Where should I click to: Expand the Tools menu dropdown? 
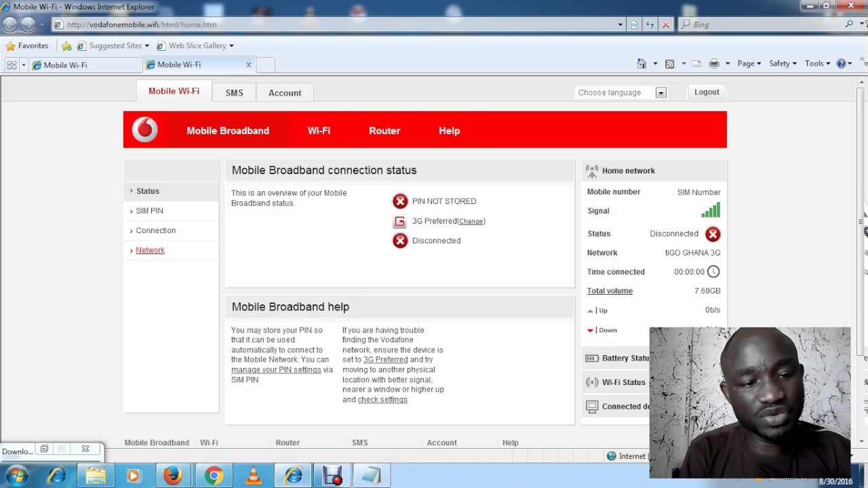click(x=818, y=64)
